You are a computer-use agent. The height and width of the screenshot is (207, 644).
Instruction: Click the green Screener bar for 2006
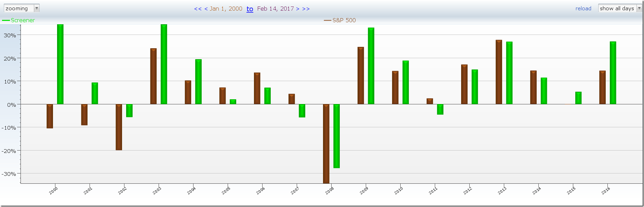pos(268,96)
